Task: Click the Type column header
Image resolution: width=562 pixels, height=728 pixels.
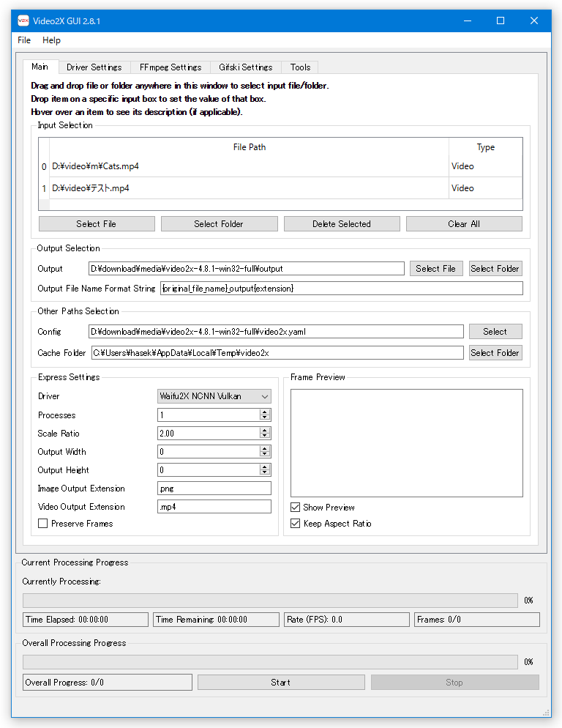Action: tap(486, 147)
